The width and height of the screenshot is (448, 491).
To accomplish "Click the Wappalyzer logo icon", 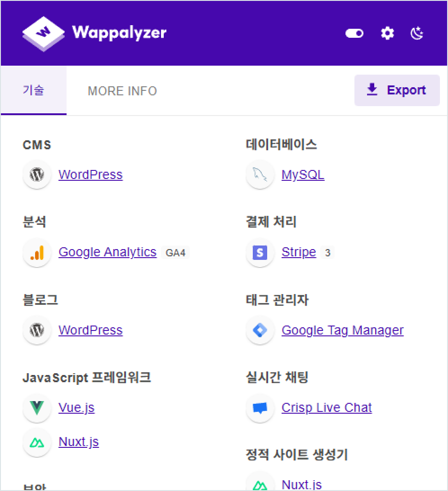I will (44, 33).
